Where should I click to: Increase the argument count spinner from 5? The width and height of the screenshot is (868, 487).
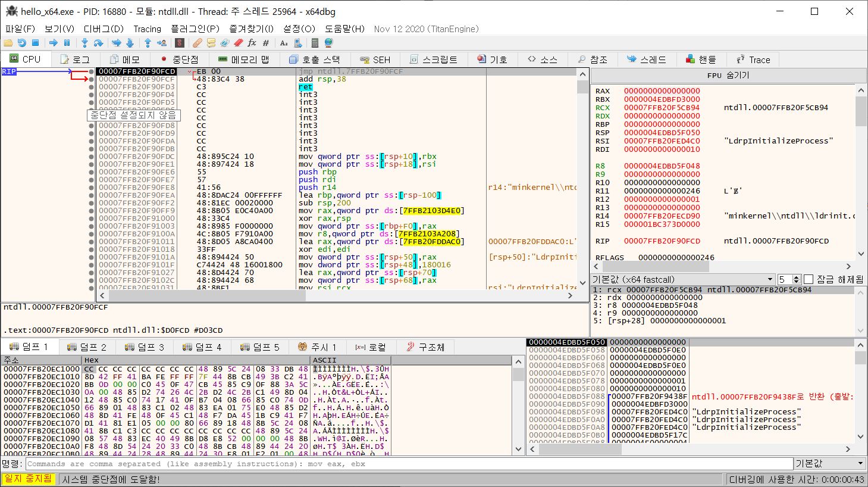[x=797, y=277]
